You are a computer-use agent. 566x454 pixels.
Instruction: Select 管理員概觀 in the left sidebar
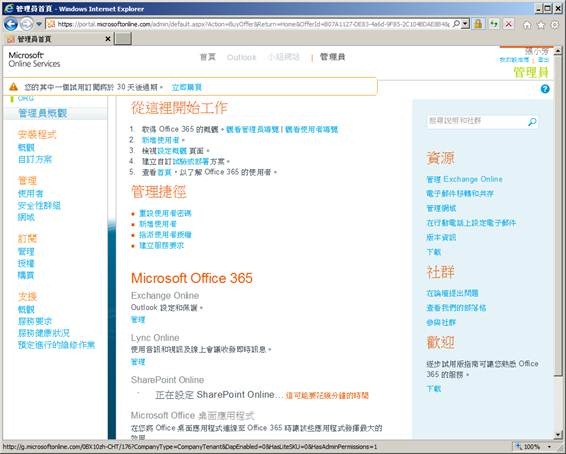[x=43, y=113]
